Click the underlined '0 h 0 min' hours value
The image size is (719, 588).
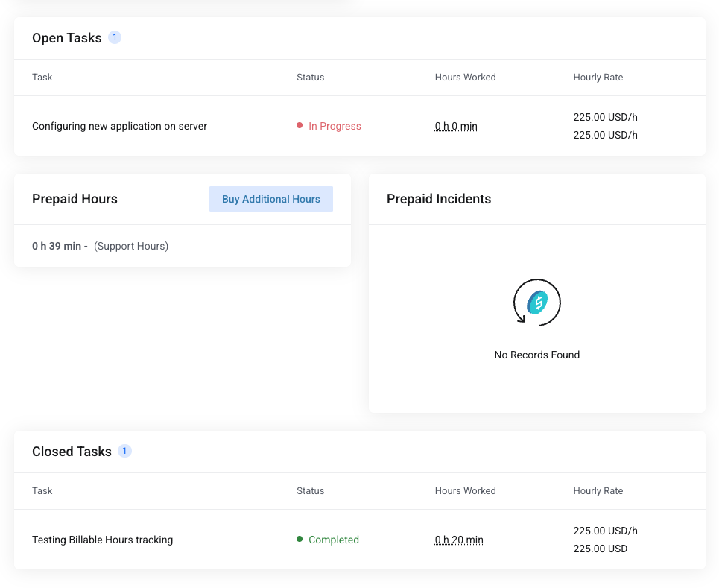point(456,126)
